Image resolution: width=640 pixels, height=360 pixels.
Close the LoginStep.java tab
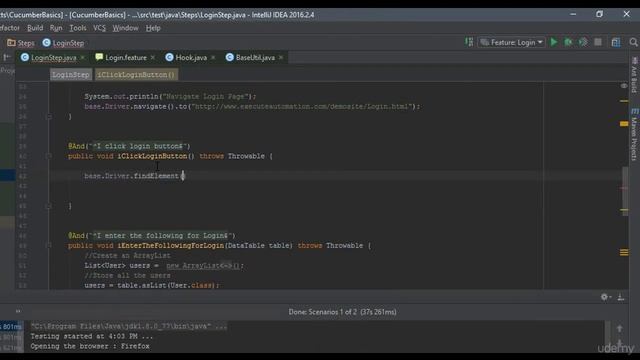(83, 58)
